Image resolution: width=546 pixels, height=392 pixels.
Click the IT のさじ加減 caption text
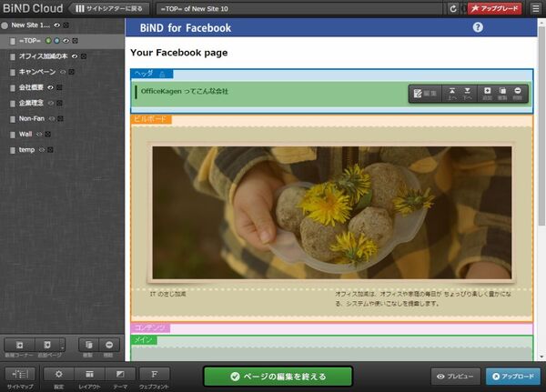coord(167,294)
